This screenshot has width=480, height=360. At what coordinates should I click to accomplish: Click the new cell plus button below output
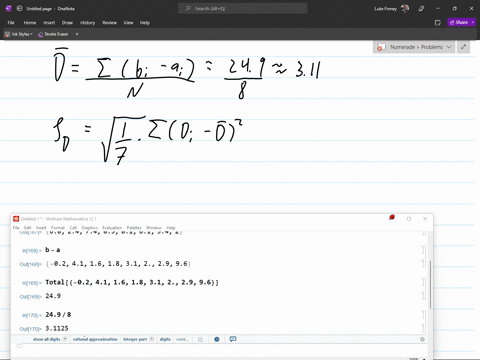(x=19, y=345)
